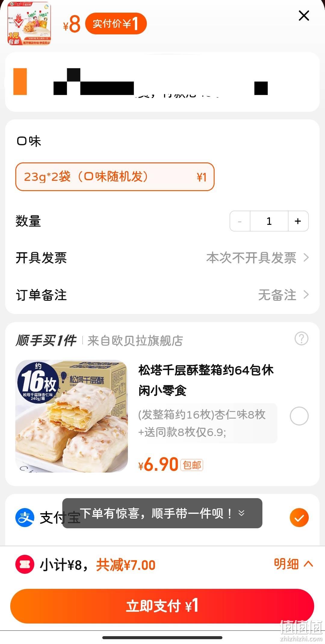Close the checkout sheet with X icon

click(x=304, y=16)
